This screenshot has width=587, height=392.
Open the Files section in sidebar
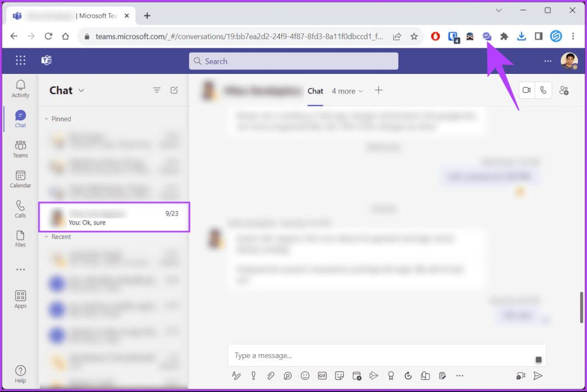[x=20, y=239]
